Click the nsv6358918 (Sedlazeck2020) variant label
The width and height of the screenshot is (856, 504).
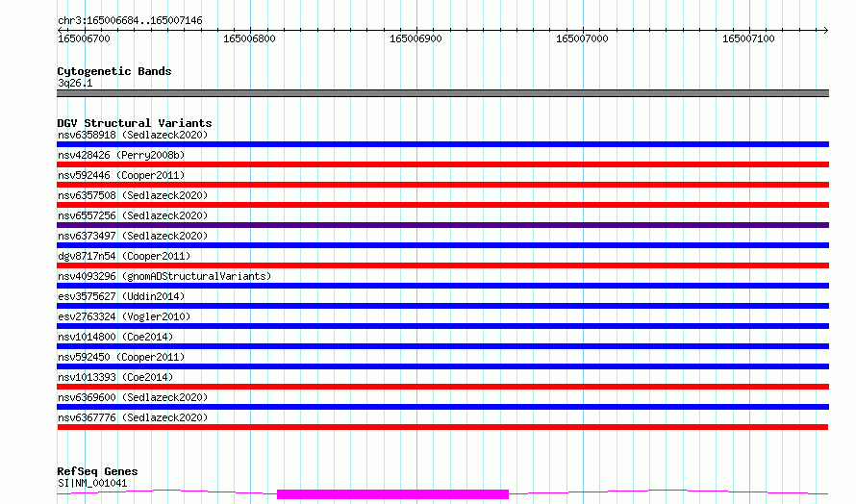click(x=133, y=135)
